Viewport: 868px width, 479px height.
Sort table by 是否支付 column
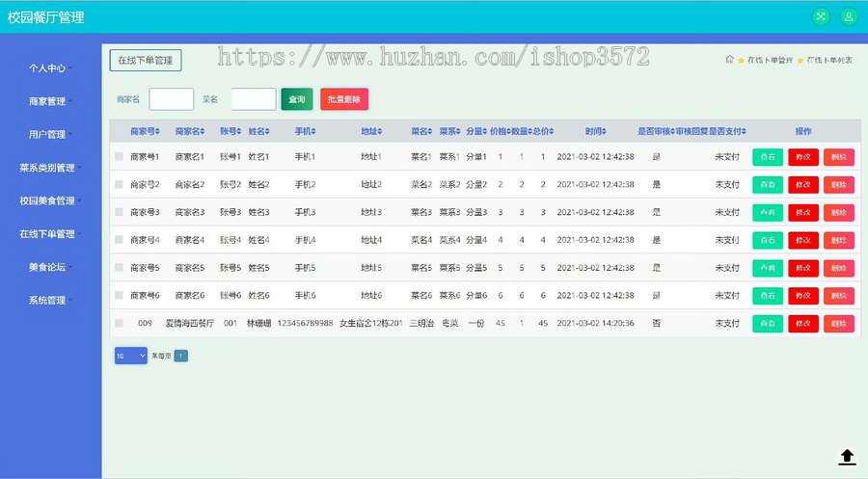coord(727,131)
